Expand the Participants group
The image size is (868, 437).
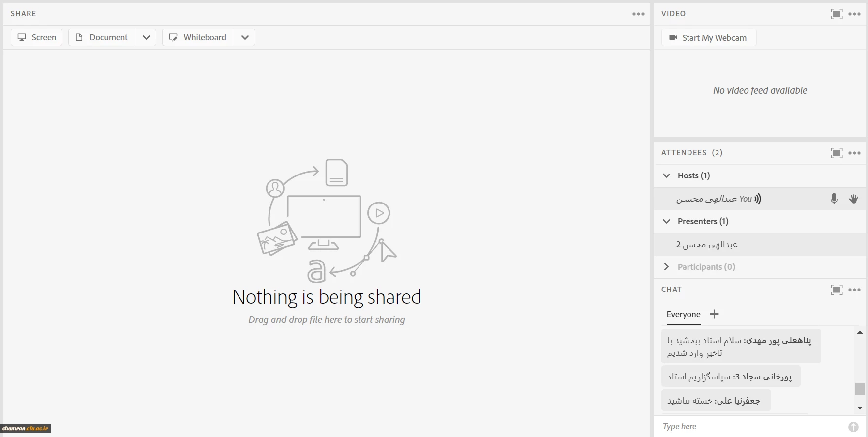tap(667, 267)
